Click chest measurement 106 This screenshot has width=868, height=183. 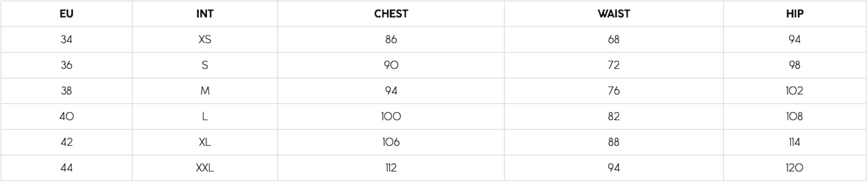391,142
